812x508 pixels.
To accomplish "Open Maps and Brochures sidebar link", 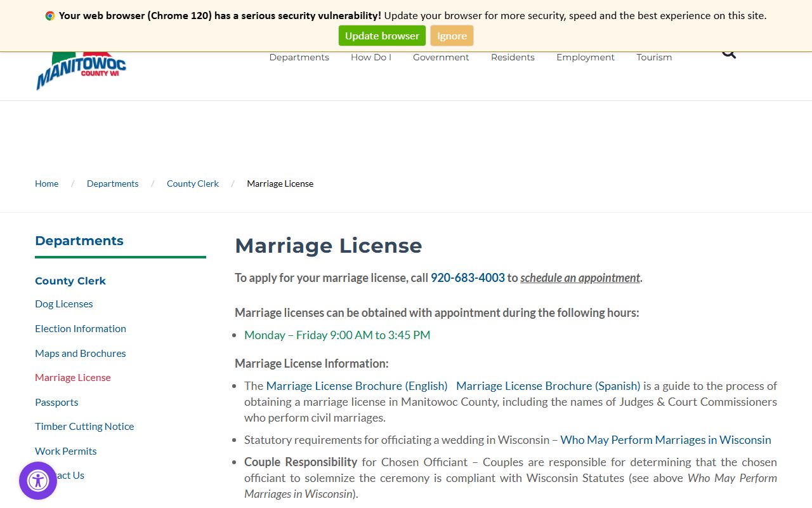I will (81, 353).
